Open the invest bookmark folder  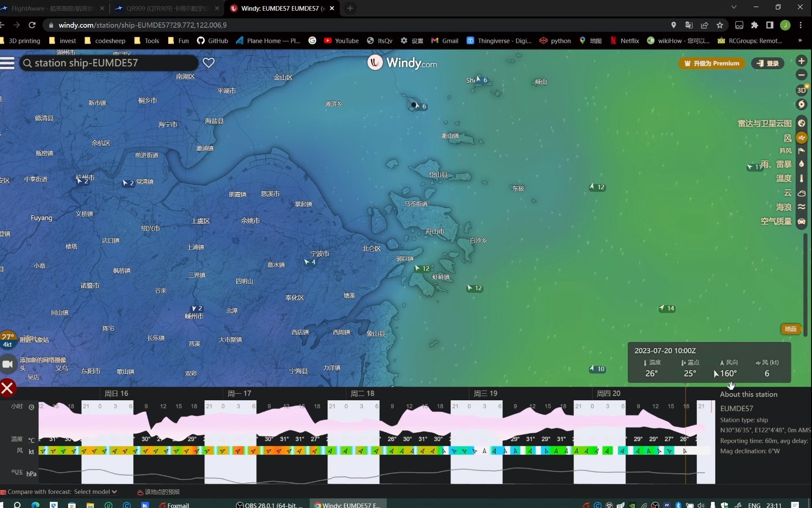click(x=62, y=41)
